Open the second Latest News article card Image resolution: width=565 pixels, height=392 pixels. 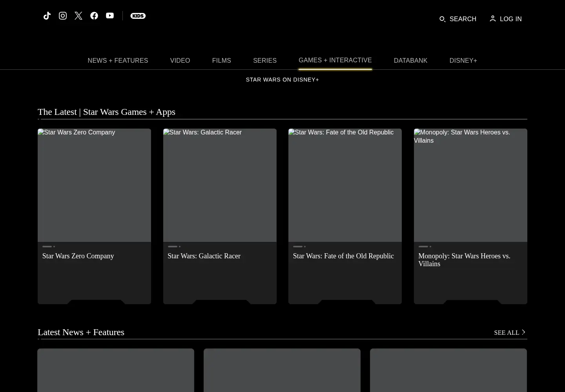(282, 370)
